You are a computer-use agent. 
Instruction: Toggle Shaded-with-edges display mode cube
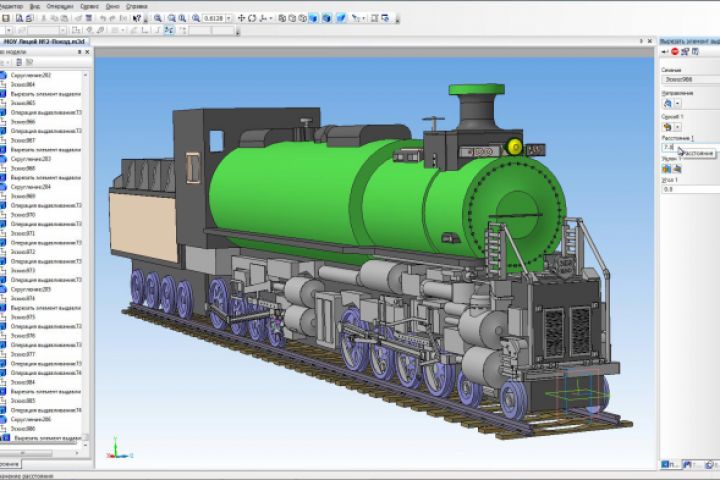[x=326, y=18]
